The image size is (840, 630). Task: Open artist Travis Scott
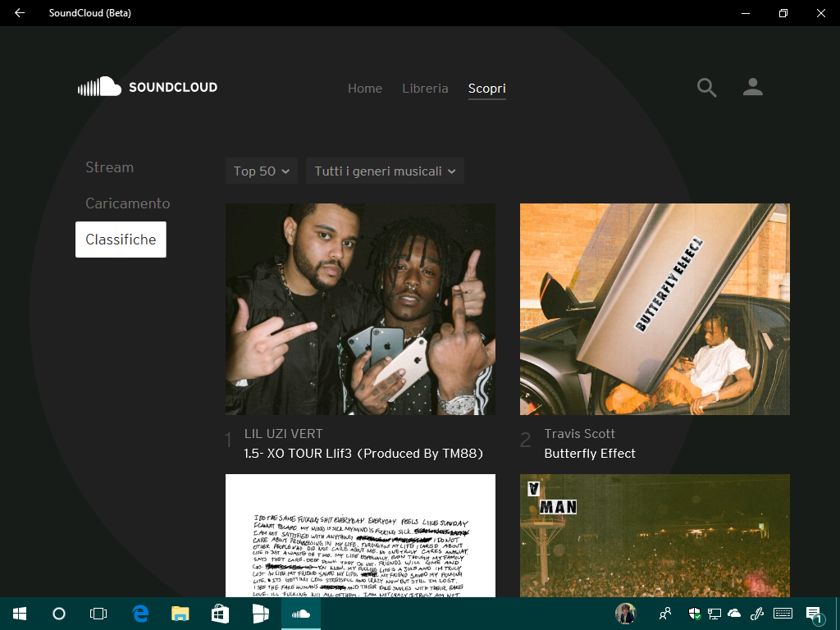coord(580,434)
